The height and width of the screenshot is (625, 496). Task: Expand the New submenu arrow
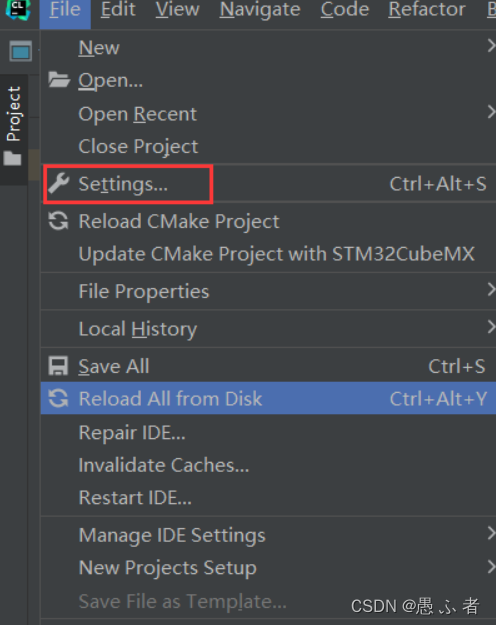491,47
